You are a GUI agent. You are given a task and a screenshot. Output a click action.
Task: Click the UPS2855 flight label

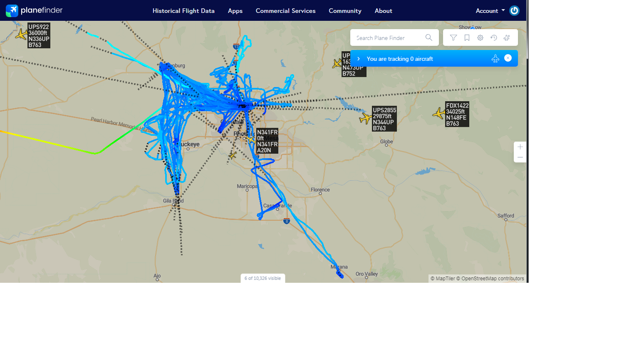[384, 119]
